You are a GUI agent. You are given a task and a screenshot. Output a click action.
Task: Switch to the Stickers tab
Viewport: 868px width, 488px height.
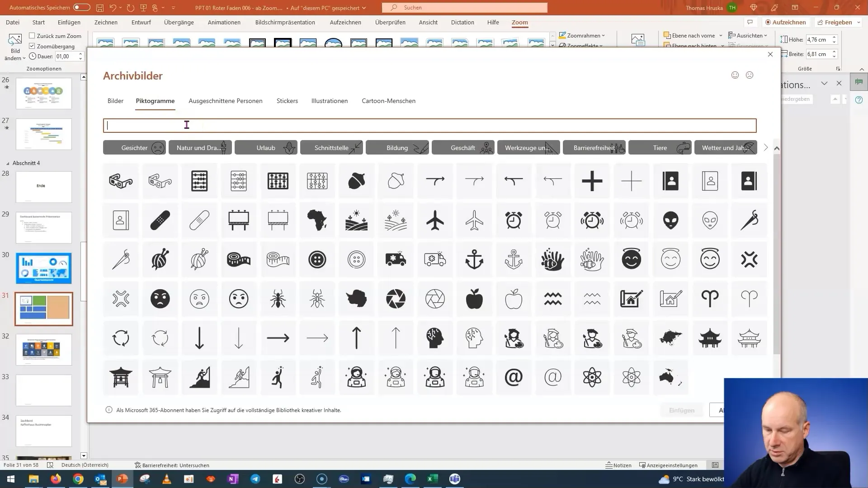point(287,101)
